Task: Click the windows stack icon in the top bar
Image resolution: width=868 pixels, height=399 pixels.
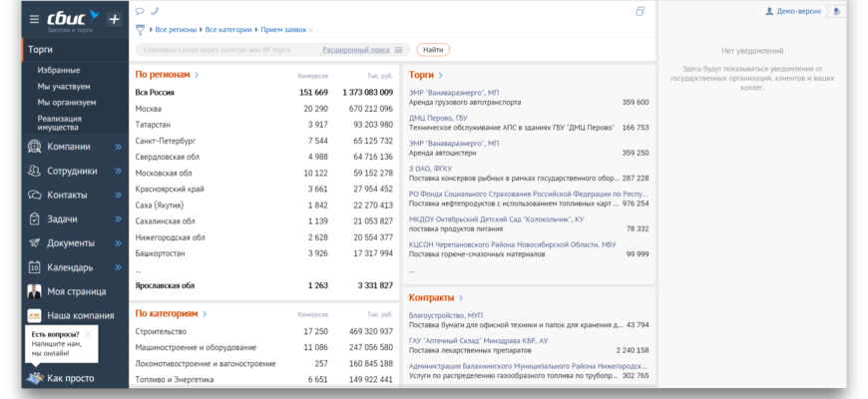Action: 640,11
